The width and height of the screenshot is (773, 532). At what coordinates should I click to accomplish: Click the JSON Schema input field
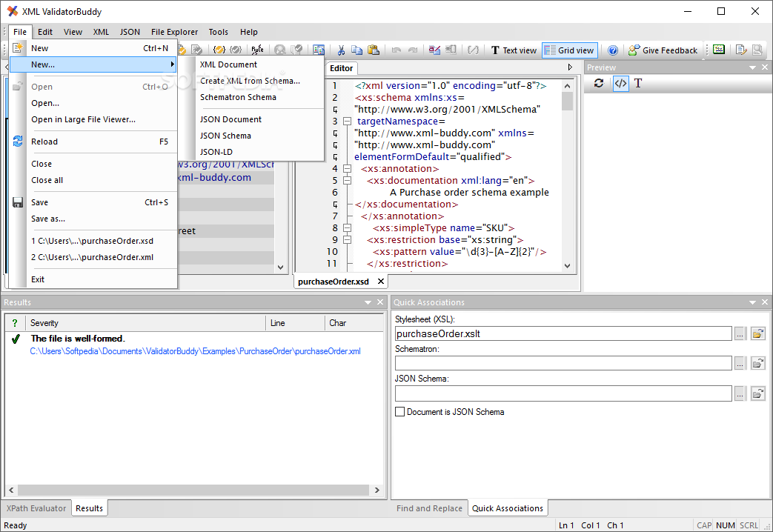(563, 393)
